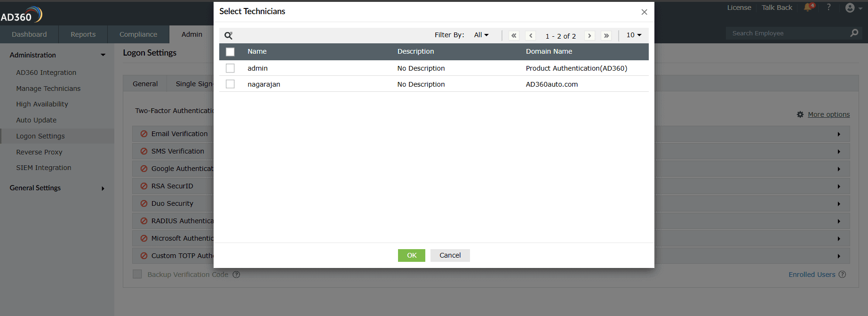868x316 pixels.
Task: Go to next page of technicians list
Action: click(x=589, y=35)
